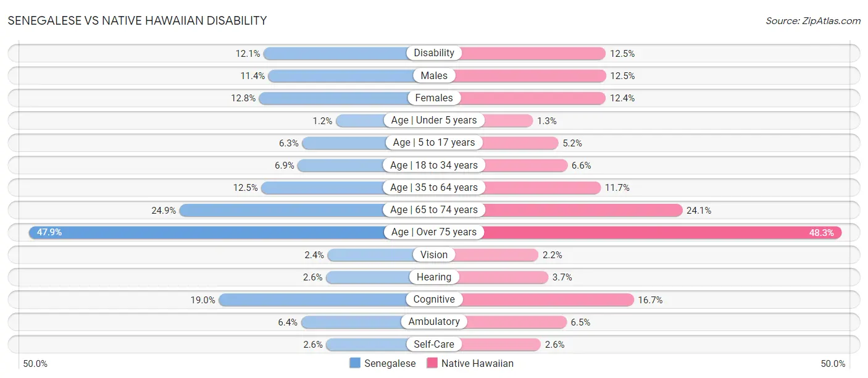Select the blue Cognitive 19.0% bar
This screenshot has height=378, width=868.
point(312,300)
